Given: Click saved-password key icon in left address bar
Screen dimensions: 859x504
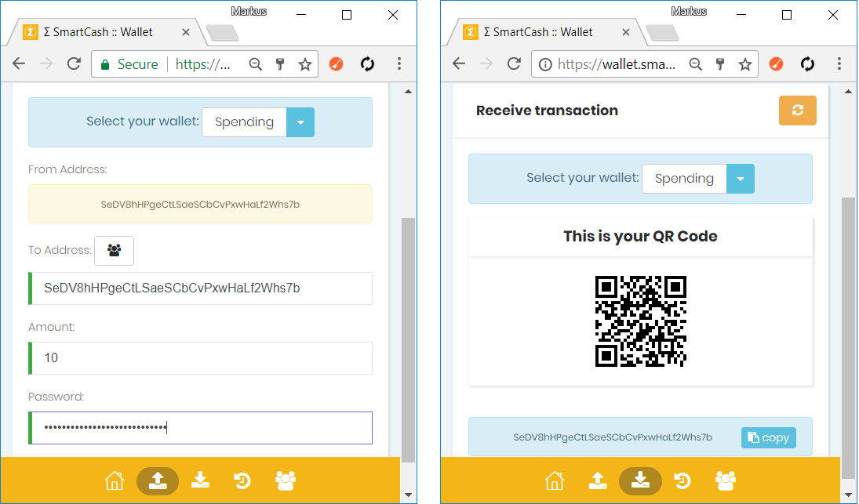Looking at the screenshot, I should (281, 64).
